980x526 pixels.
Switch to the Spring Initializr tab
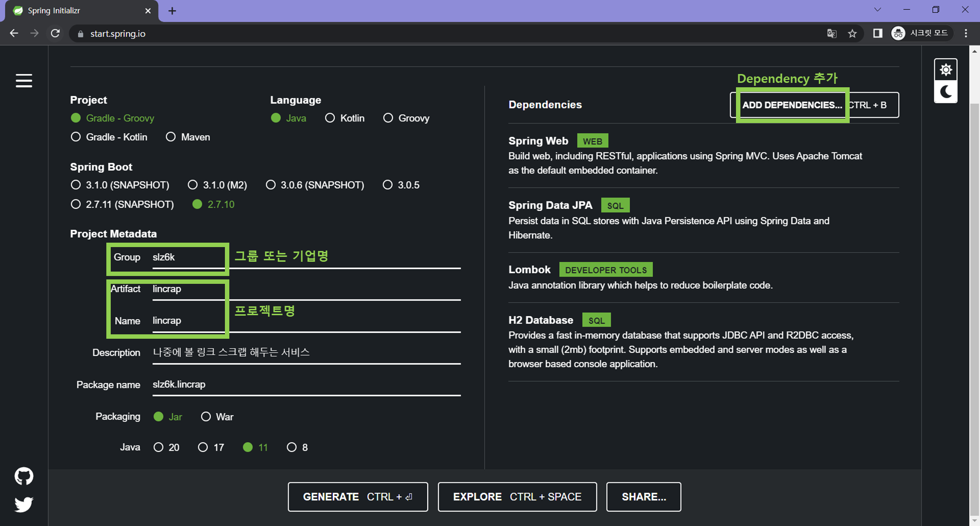(82, 11)
